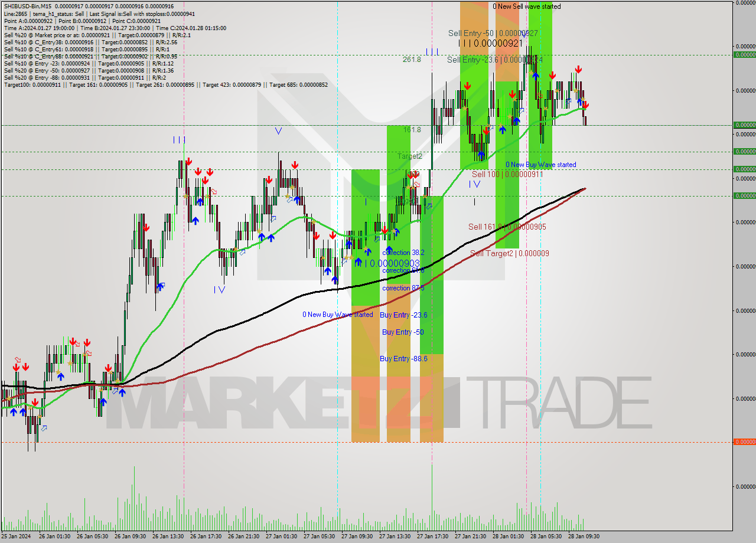Click the '28 Jan 09:30' time axis label
This screenshot has height=543, width=756.
tap(584, 537)
